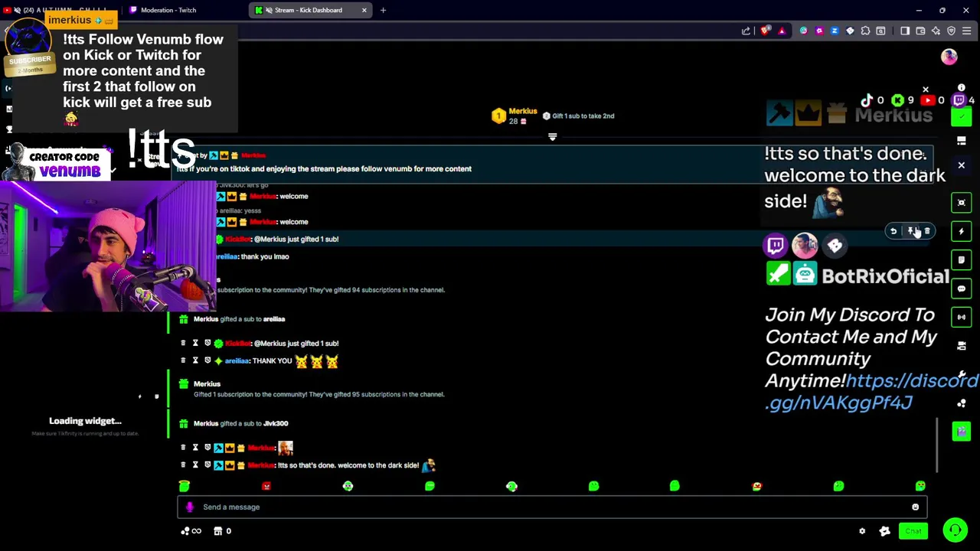
Task: Close the overlay with the sidebar X button
Action: point(962,165)
